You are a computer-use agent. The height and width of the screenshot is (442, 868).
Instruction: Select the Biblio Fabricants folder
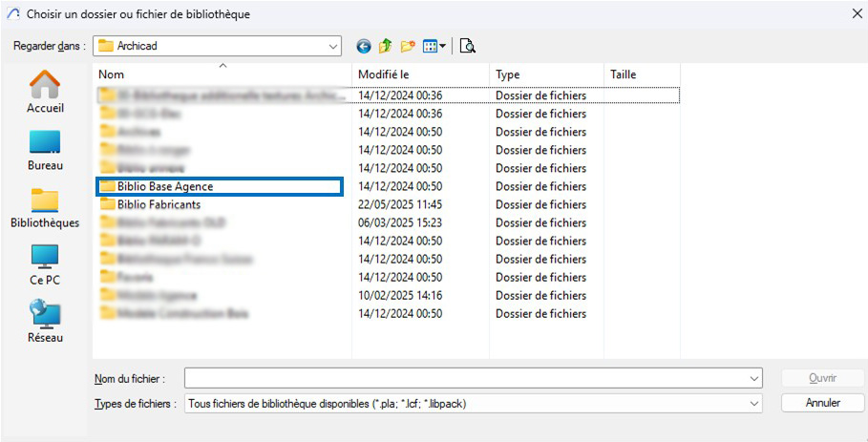click(159, 204)
